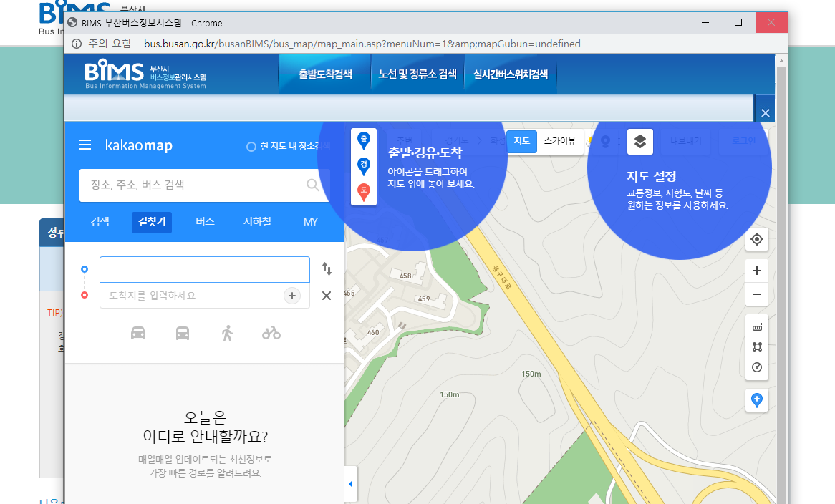Toggle search within current map radio
This screenshot has width=835, height=504.
[x=251, y=146]
